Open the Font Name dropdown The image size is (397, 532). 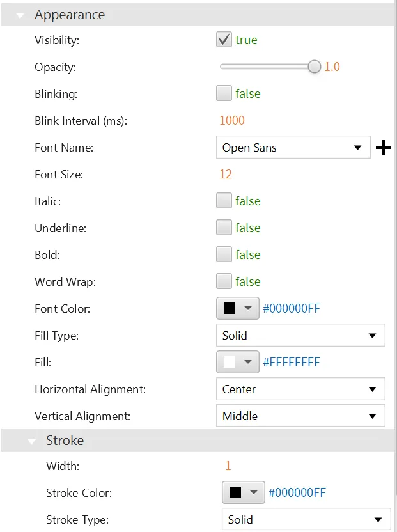click(x=293, y=148)
